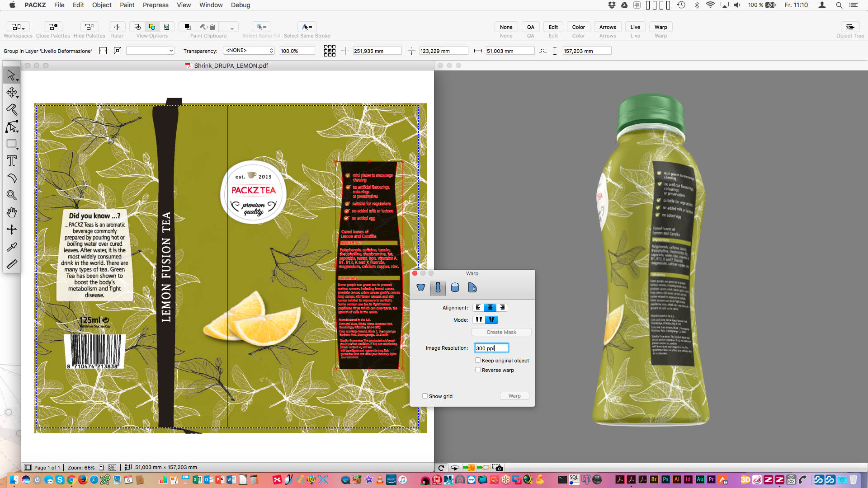Choose the cylinder warp icon

pyautogui.click(x=455, y=288)
